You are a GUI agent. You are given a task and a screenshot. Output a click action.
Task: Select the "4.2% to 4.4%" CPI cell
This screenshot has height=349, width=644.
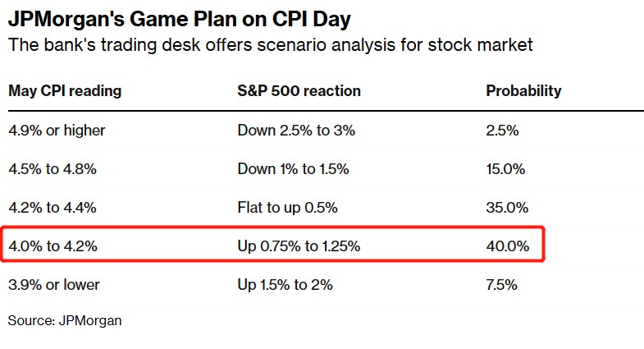53,208
